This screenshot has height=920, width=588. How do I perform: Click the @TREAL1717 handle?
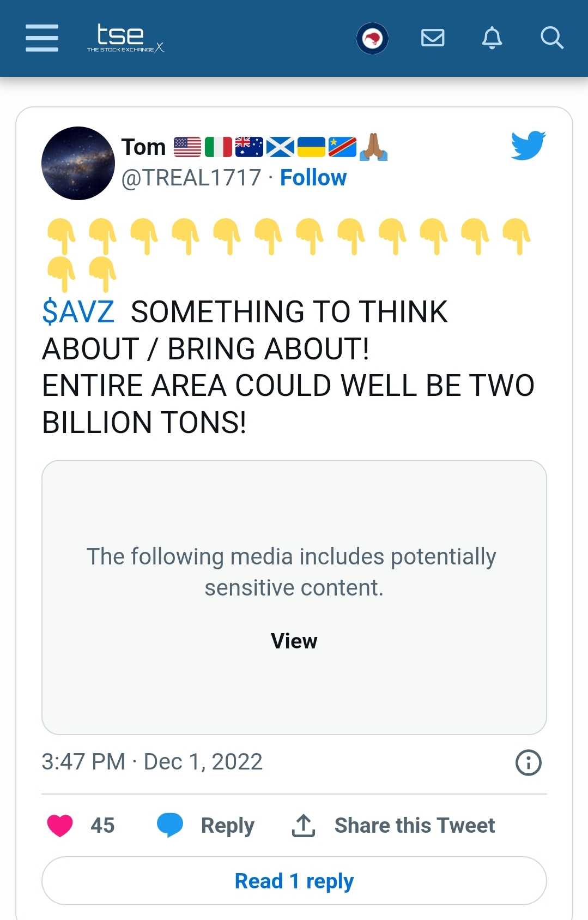coord(191,178)
